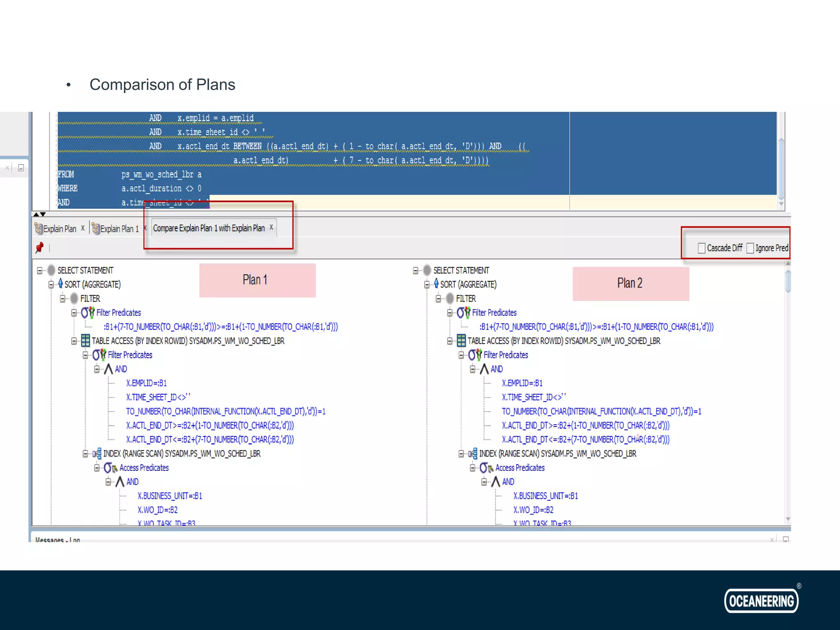The image size is (840, 630).
Task: Toggle the Ignore Pred checkbox
Action: (x=750, y=248)
